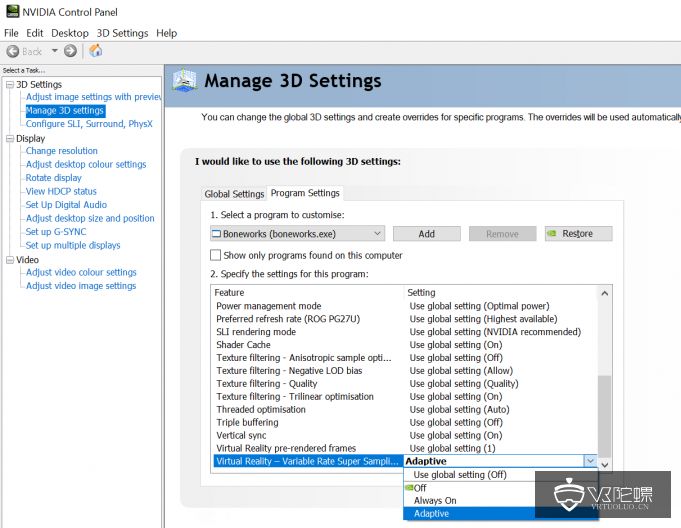Select the Preferred refresh rate (ROG PG27U) row

[x=405, y=319]
